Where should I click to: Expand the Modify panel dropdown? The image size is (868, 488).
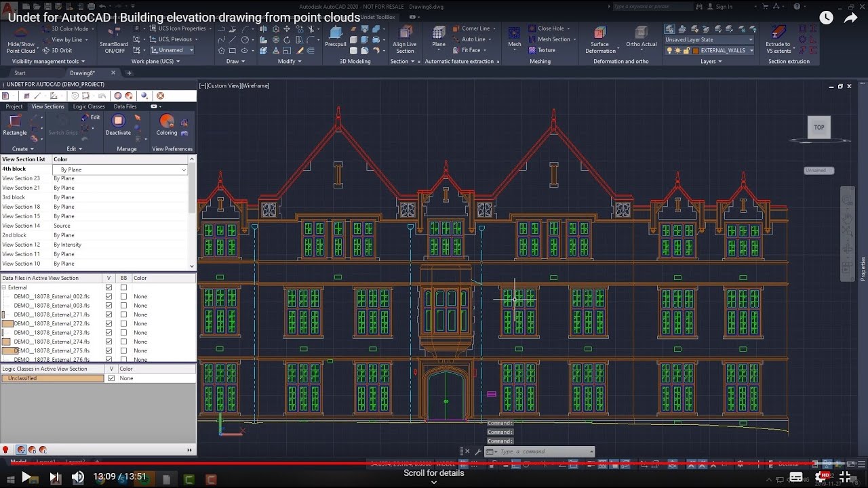click(288, 61)
